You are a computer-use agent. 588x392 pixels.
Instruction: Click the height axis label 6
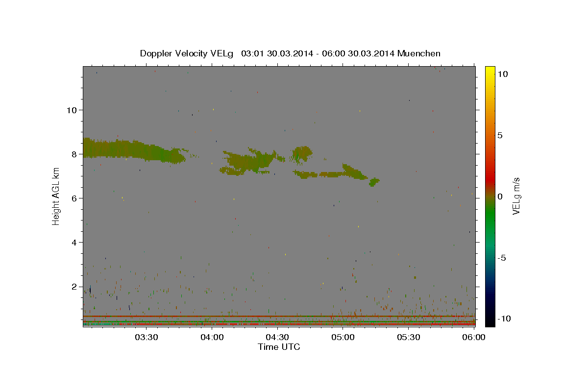tap(75, 198)
